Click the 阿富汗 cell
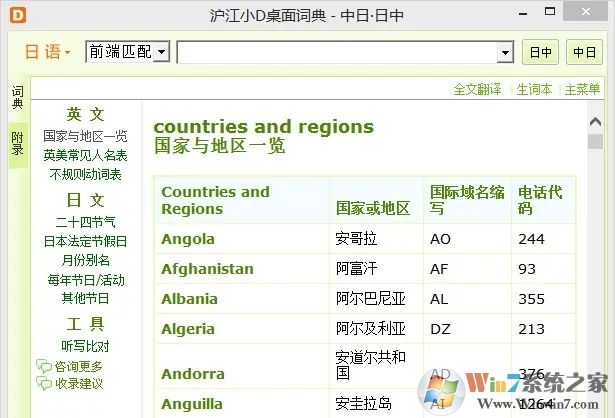Viewport: 615px width, 418px height. [x=376, y=269]
